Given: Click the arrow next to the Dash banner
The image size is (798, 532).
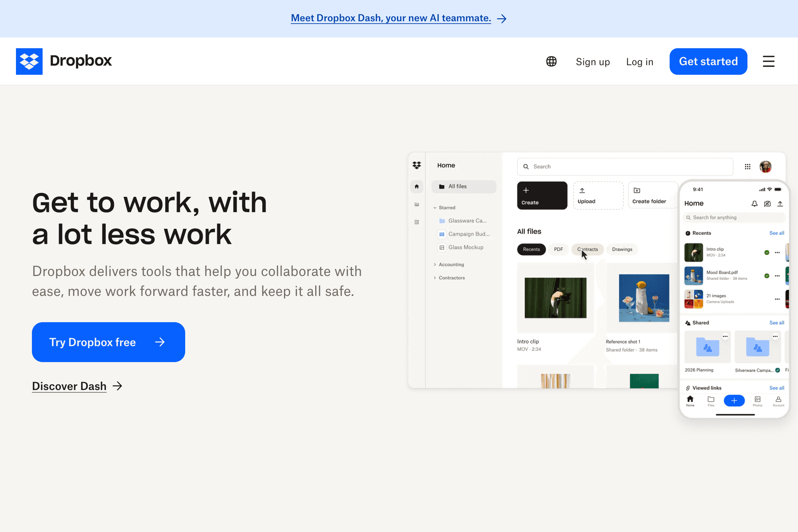Looking at the screenshot, I should point(502,19).
